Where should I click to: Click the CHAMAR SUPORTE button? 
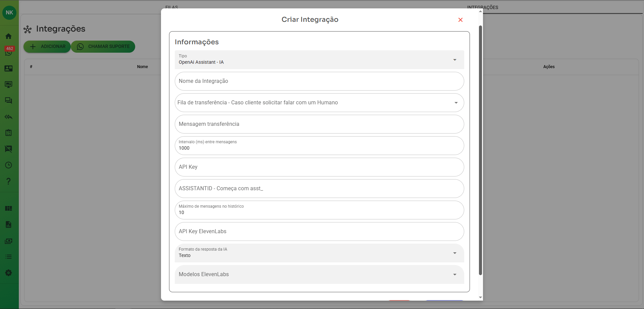[x=103, y=47]
